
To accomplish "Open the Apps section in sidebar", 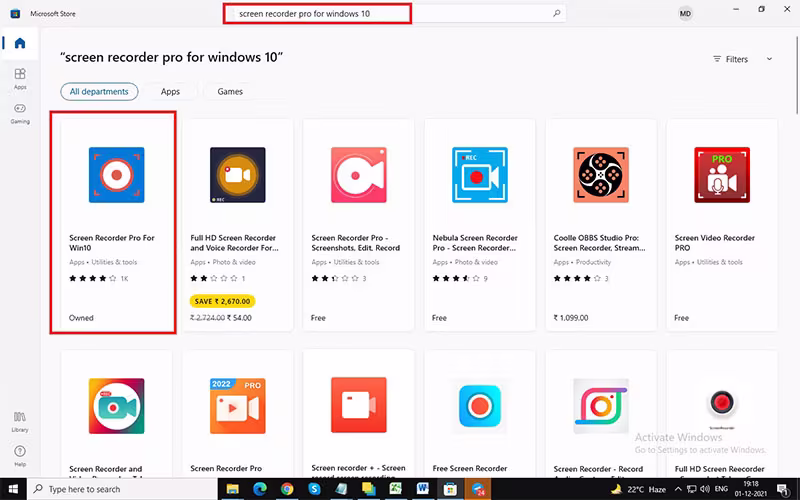I will point(20,79).
